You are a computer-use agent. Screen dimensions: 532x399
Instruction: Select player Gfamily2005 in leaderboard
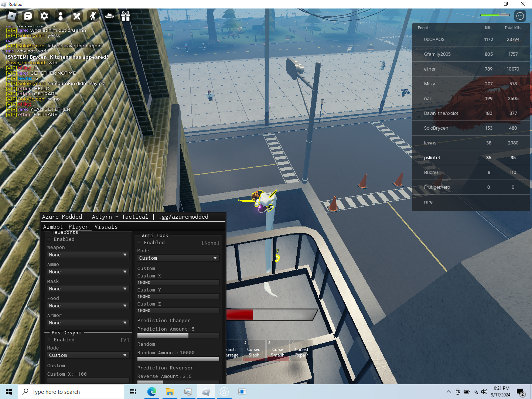471,54
